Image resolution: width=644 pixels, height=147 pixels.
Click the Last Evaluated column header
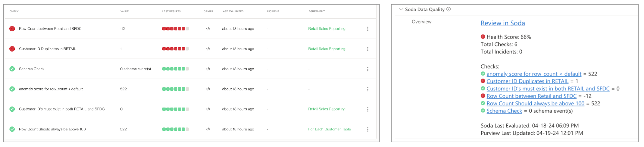(x=232, y=11)
